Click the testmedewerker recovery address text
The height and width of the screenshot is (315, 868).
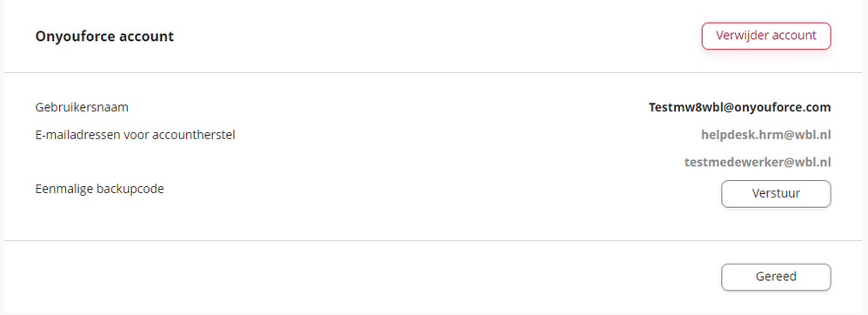[758, 162]
